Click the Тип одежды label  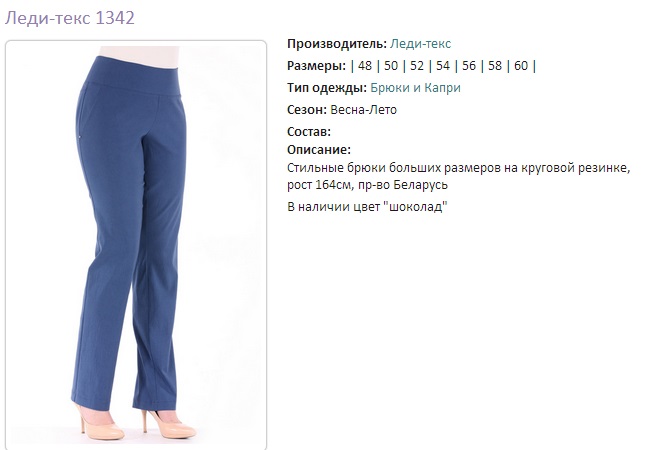327,88
